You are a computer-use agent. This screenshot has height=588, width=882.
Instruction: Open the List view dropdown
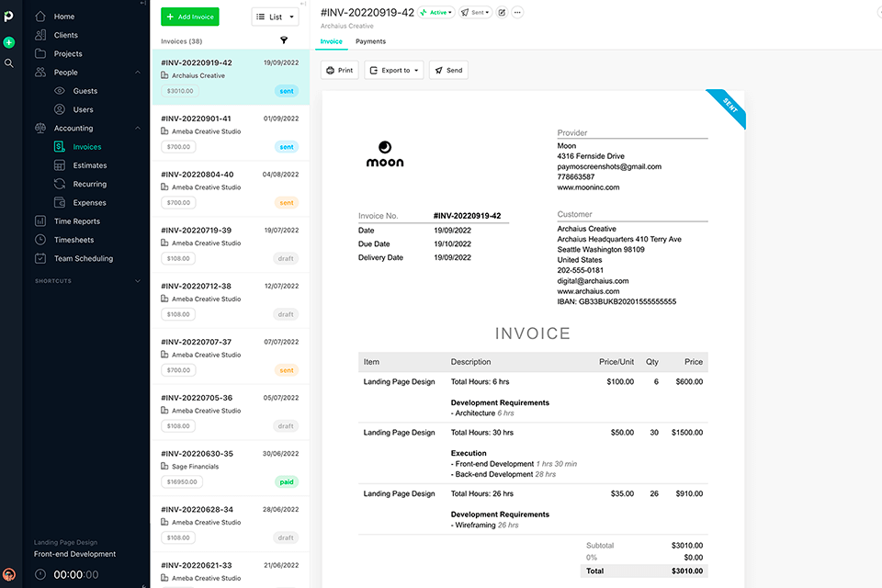275,17
